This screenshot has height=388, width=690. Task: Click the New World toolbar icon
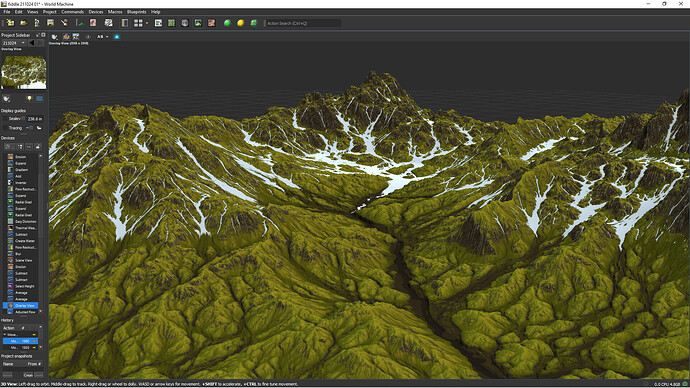[x=10, y=23]
